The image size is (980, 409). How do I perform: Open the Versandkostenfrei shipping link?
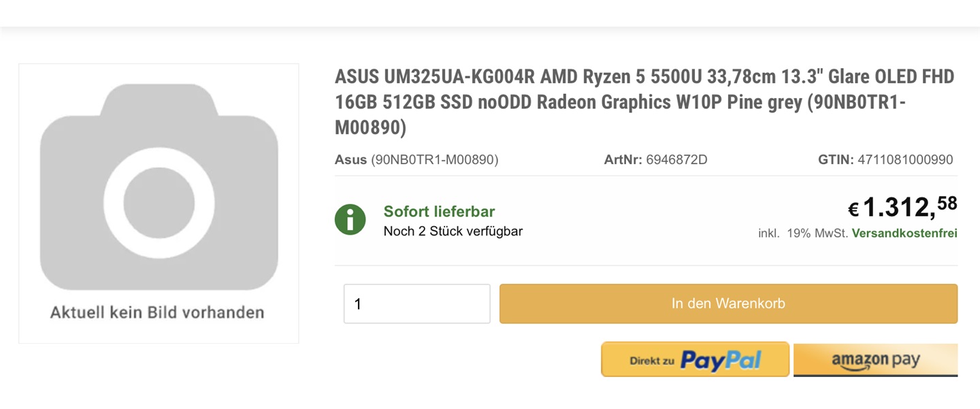904,233
